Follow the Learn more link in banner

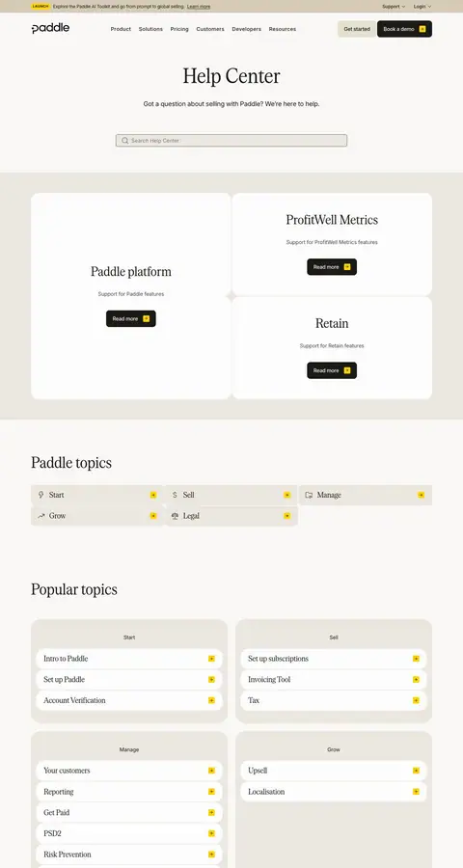coord(199,7)
